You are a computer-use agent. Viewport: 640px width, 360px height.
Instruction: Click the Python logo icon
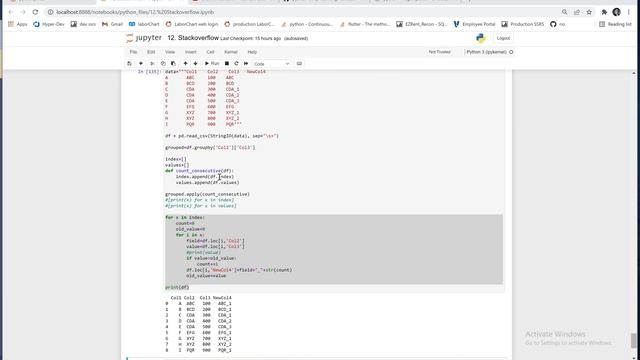tap(480, 38)
